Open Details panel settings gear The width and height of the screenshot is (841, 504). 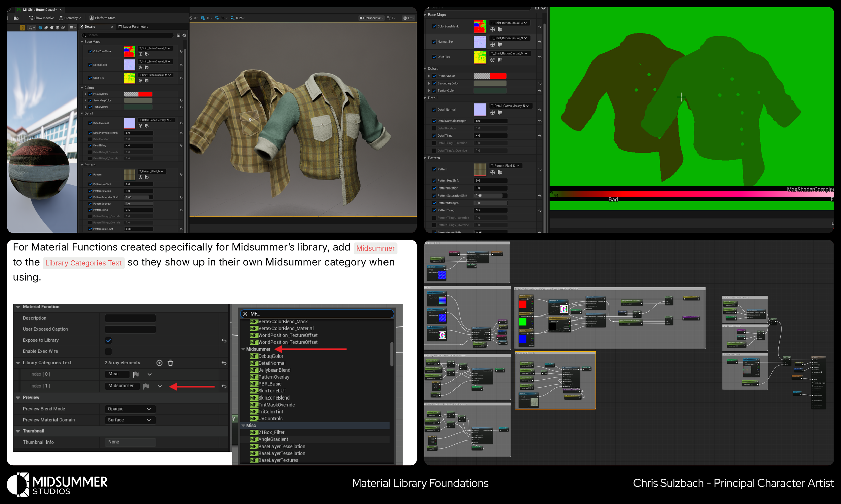point(184,35)
